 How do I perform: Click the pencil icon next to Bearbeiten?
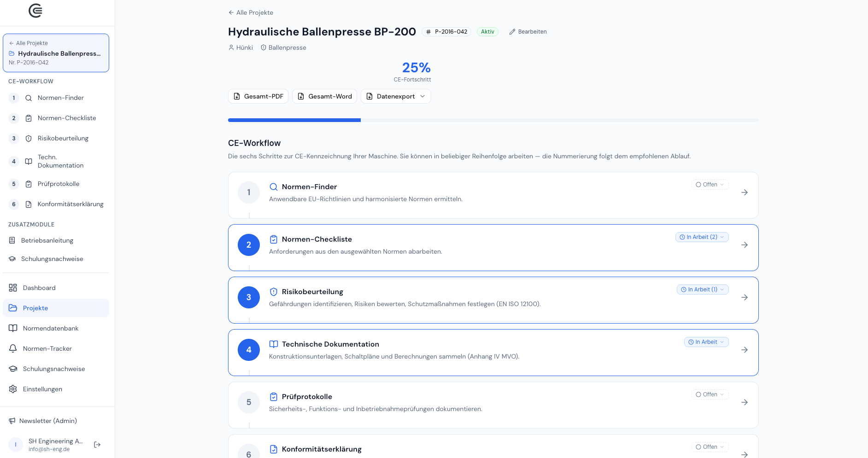tap(512, 32)
